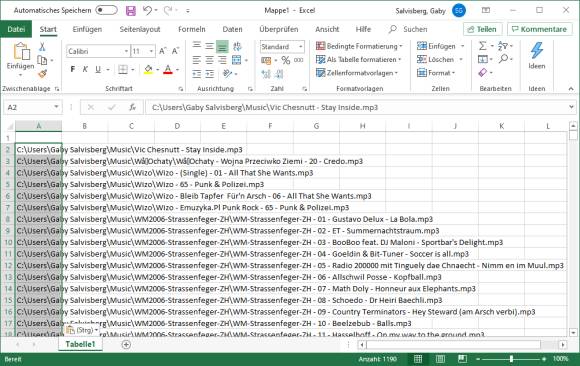
Task: Apply cell borders icon
Action: tap(123, 69)
